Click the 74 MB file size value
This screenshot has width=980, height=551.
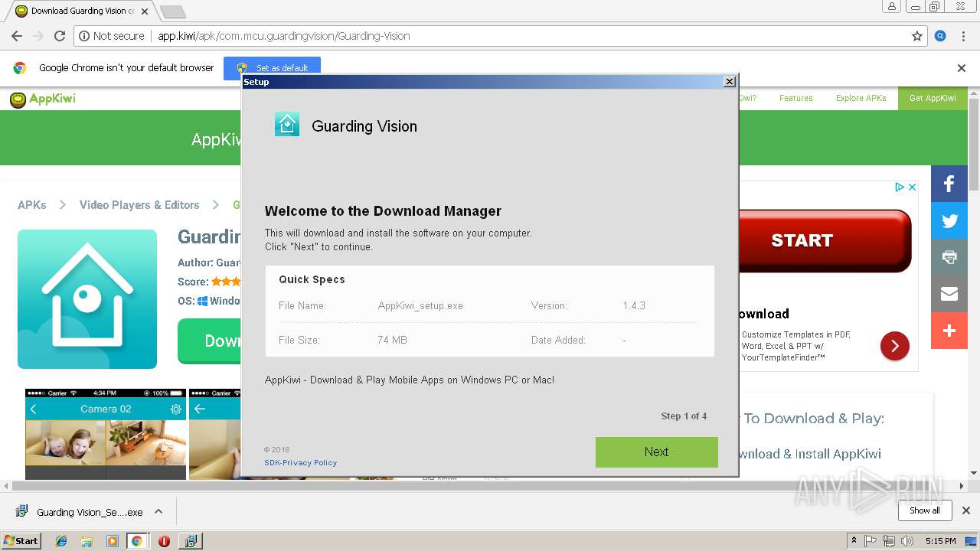[x=392, y=340]
